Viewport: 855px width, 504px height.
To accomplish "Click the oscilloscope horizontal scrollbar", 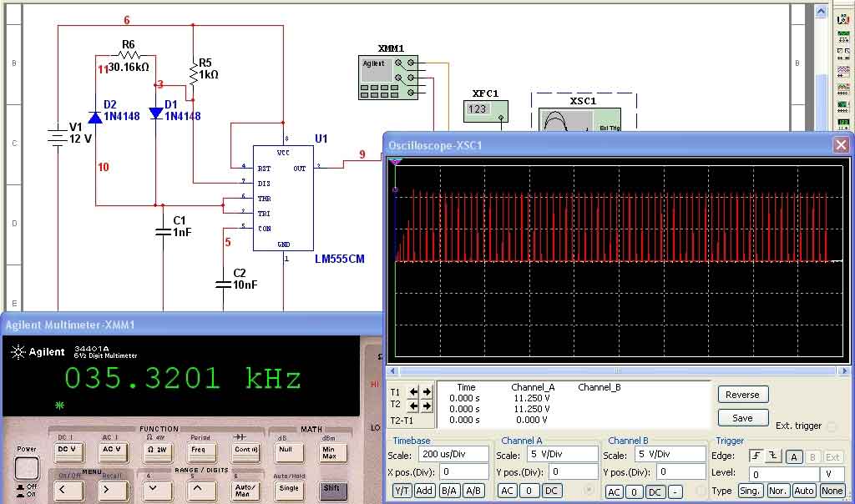I will tap(618, 371).
